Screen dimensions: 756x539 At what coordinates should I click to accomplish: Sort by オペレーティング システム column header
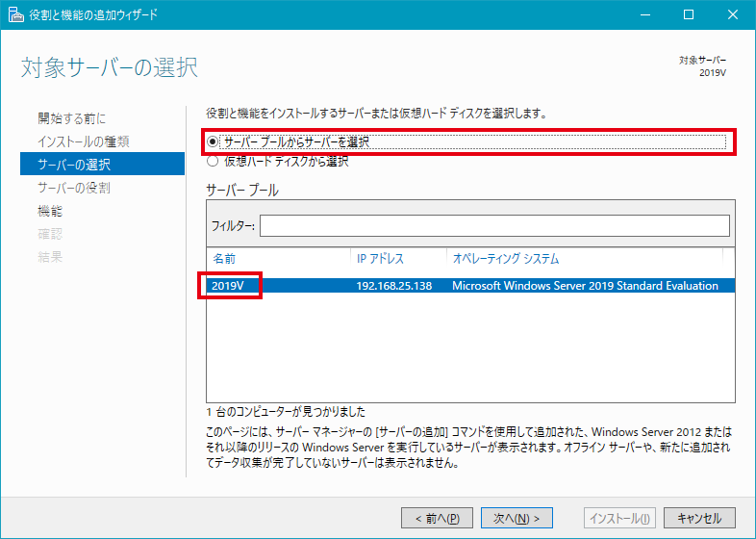click(x=506, y=259)
